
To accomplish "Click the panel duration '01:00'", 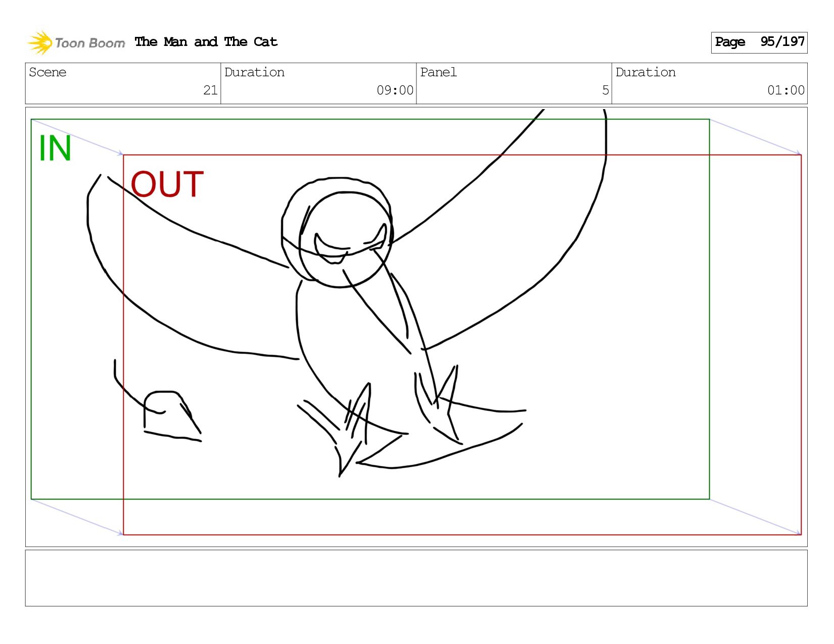I will coord(785,90).
